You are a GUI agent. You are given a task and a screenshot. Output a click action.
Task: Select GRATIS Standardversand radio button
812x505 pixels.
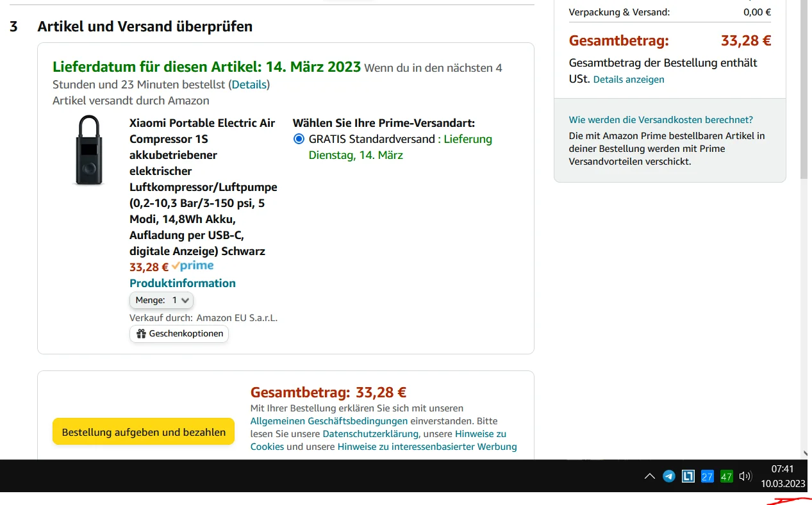299,139
